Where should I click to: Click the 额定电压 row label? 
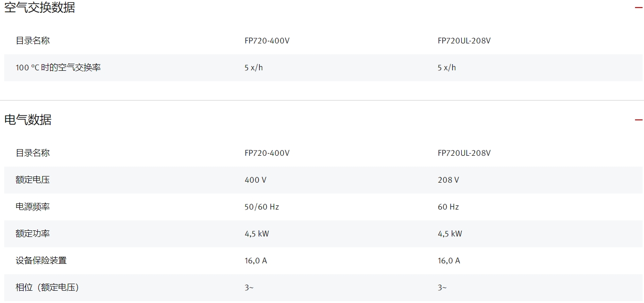coord(33,180)
